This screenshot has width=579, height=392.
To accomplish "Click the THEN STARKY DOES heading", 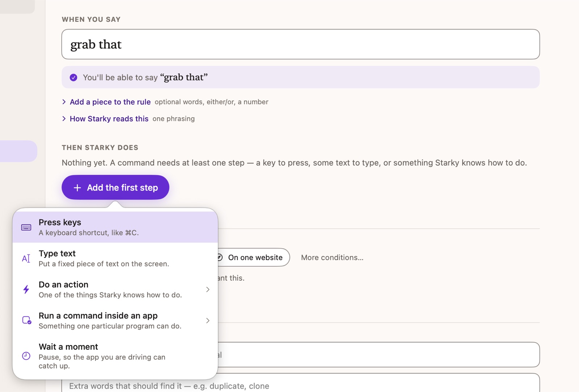I will [100, 148].
